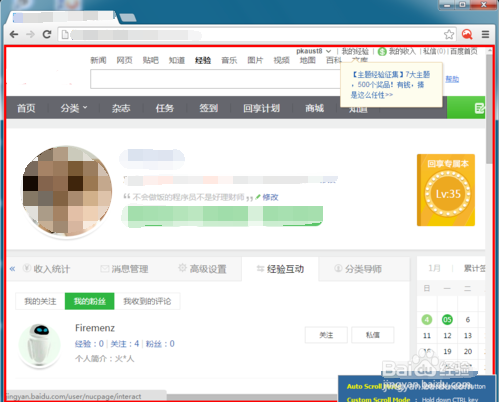Open 任务 in the navigation bar
This screenshot has width=499, height=402.
click(165, 108)
